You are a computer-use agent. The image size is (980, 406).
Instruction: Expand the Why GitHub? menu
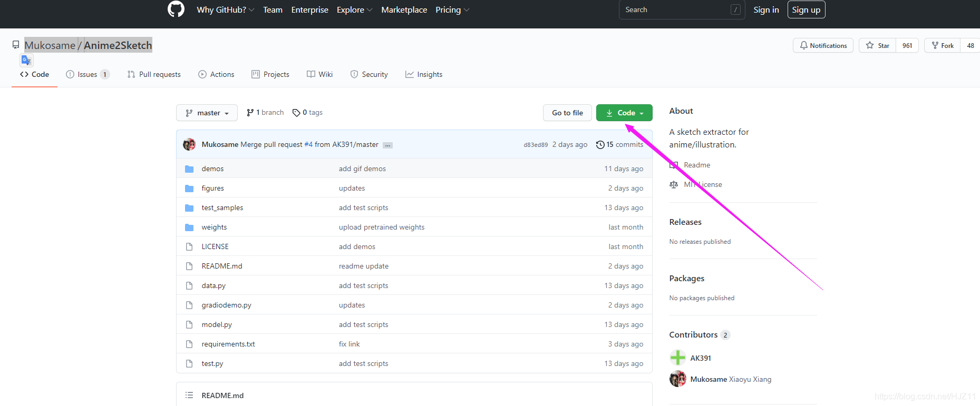226,9
